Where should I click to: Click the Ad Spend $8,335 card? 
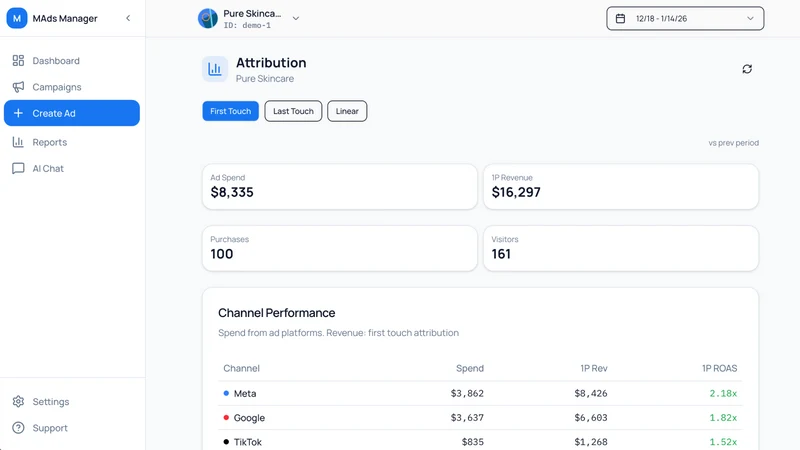pyautogui.click(x=340, y=187)
